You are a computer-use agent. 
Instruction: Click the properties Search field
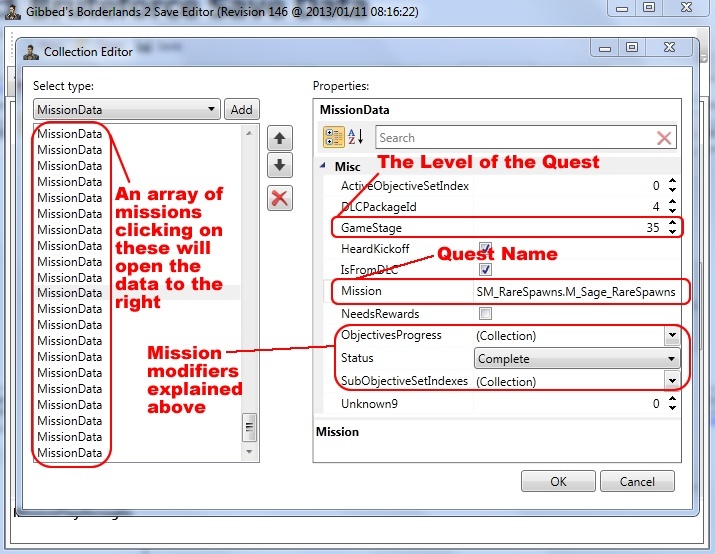[x=515, y=138]
